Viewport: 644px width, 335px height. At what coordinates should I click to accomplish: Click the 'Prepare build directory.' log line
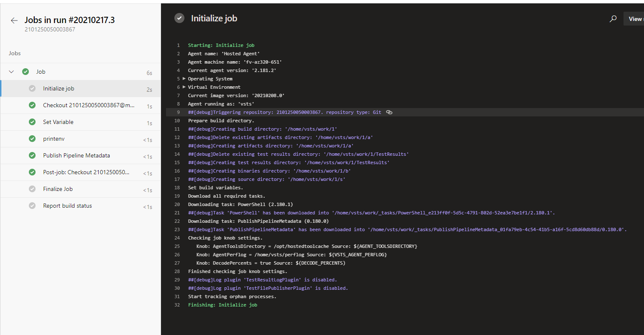[221, 121]
